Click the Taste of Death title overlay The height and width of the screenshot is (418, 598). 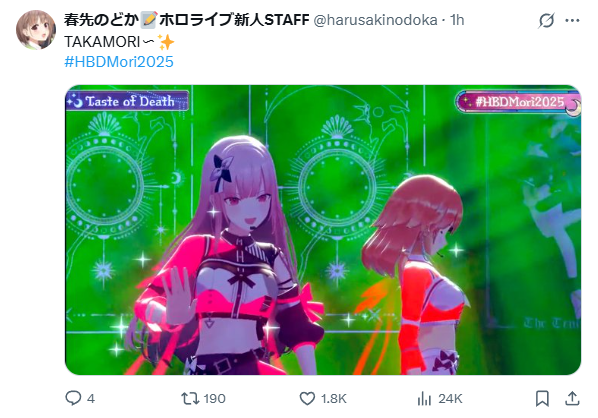(x=127, y=101)
